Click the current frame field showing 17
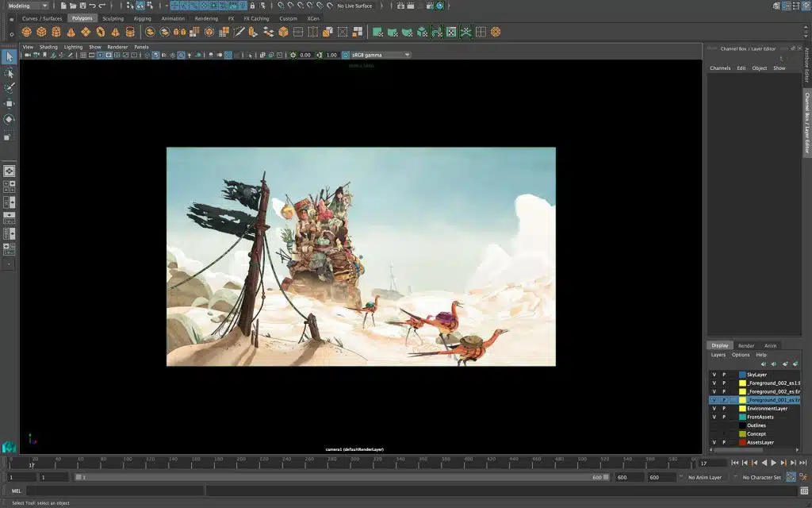This screenshot has width=812, height=508. tap(711, 463)
